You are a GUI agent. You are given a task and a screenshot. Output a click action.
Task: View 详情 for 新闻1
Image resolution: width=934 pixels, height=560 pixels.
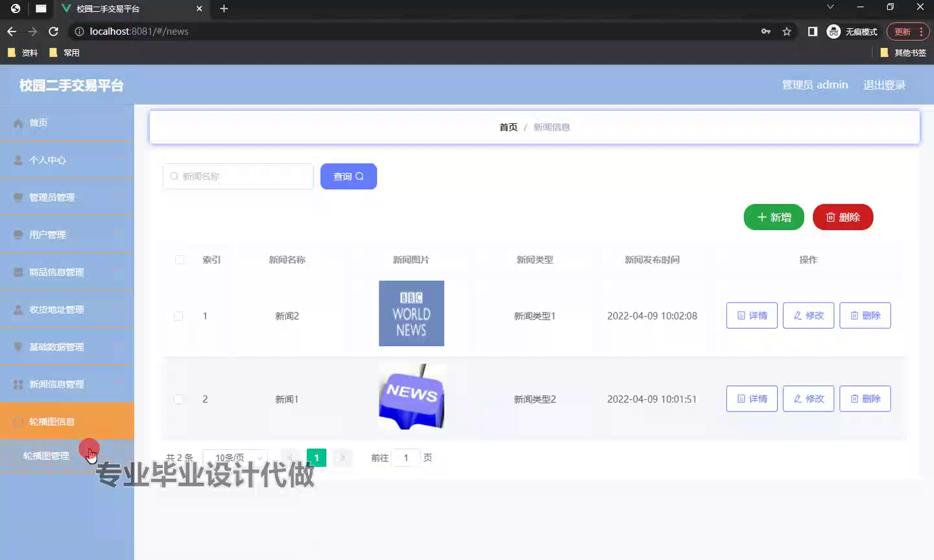point(752,399)
